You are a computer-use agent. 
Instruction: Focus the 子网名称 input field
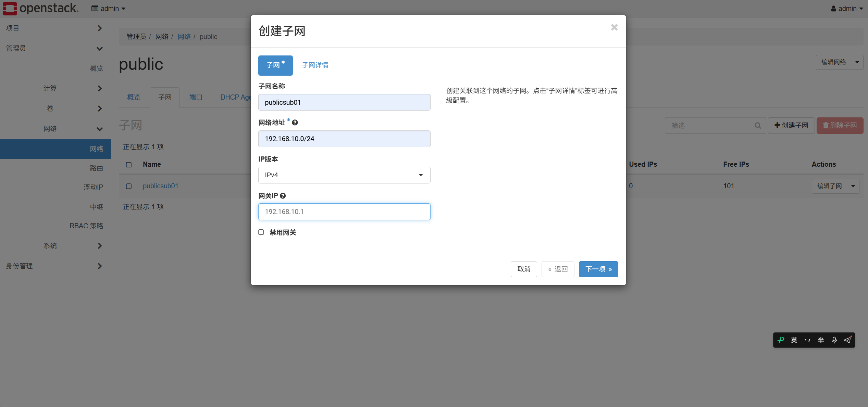[x=344, y=102]
